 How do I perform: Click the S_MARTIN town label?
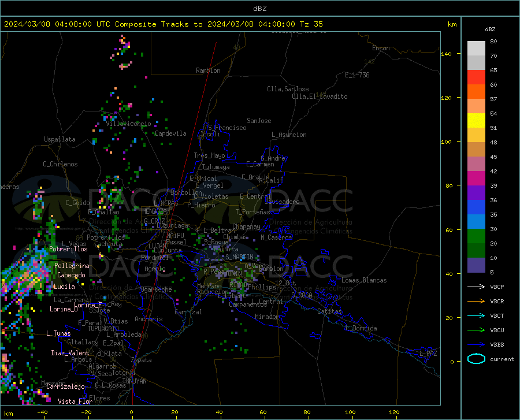click(x=239, y=257)
